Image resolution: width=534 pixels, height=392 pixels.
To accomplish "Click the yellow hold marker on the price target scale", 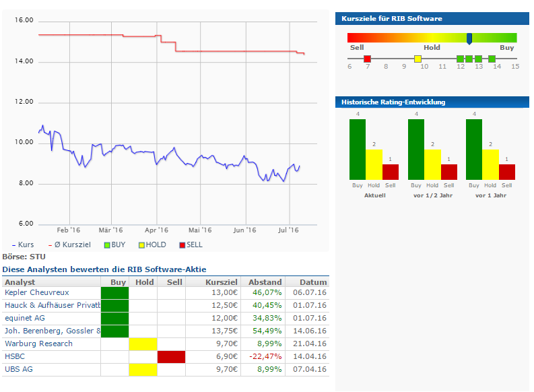I will [418, 59].
